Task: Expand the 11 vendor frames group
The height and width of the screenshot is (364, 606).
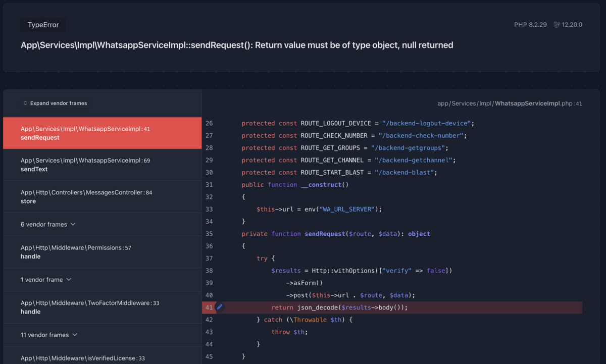Action: [49, 335]
